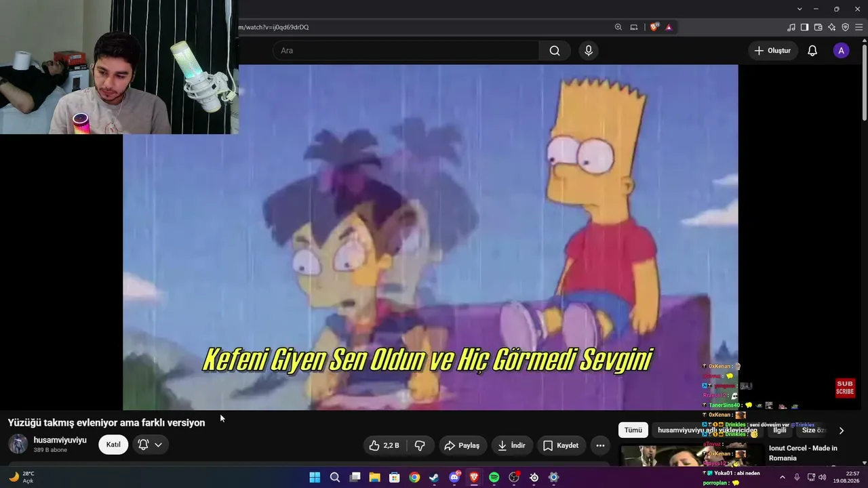Expand the system tray hidden icons
The width and height of the screenshot is (868, 488).
point(783,477)
